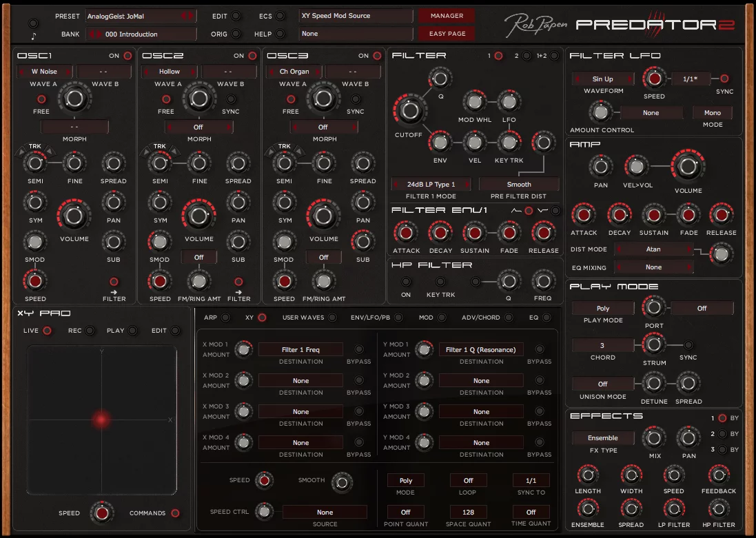Image resolution: width=756 pixels, height=538 pixels.
Task: Select Filter 2 radio button
Action: click(527, 56)
